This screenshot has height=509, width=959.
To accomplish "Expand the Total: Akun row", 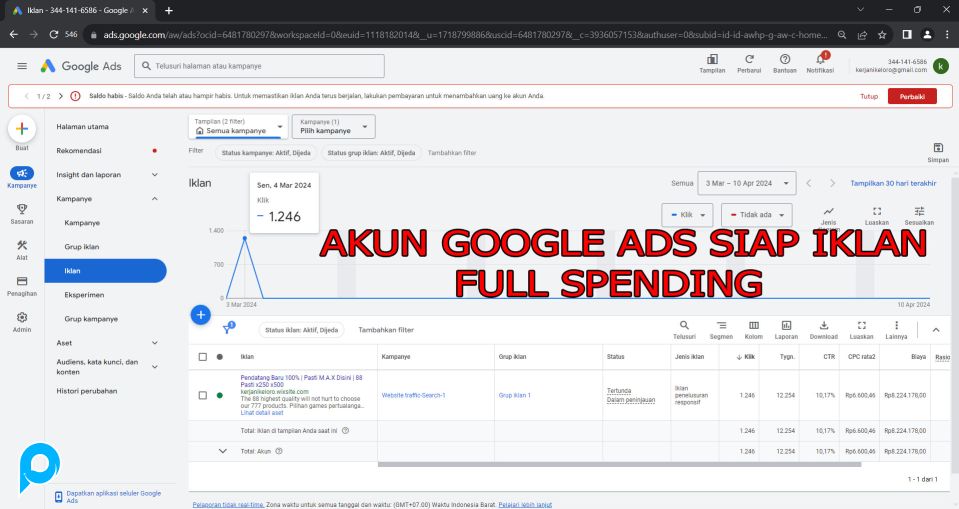I will click(223, 451).
